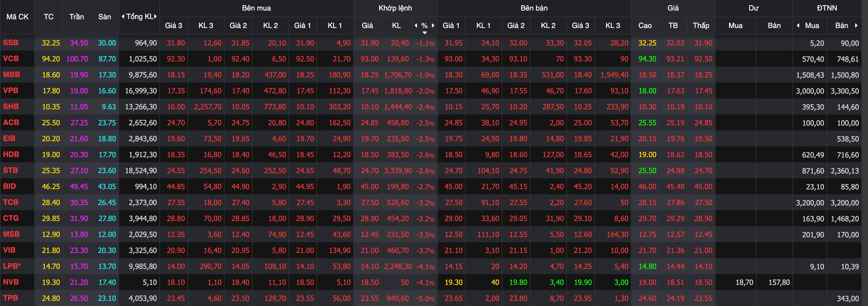The image size is (868, 306).
Task: Open TPB stock symbol
Action: (x=11, y=298)
